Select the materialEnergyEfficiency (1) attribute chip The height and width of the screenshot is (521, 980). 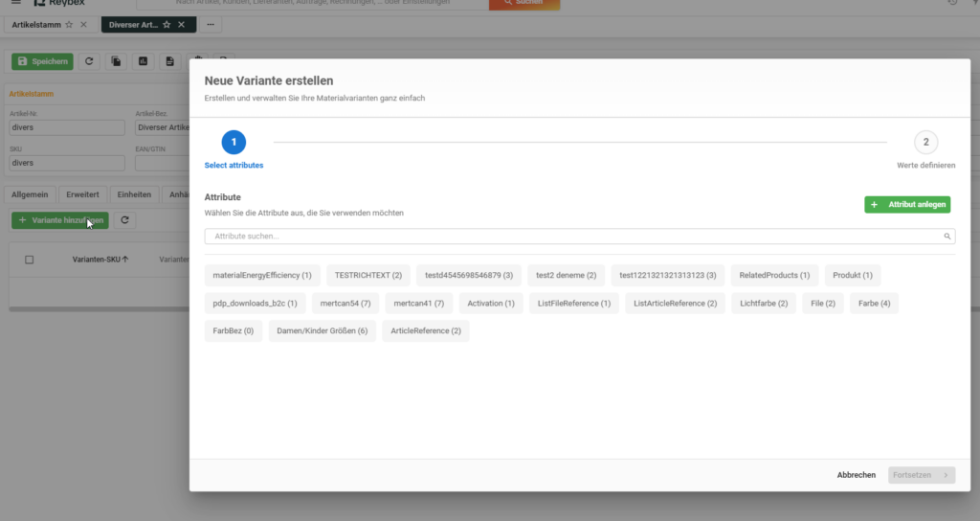click(x=262, y=275)
